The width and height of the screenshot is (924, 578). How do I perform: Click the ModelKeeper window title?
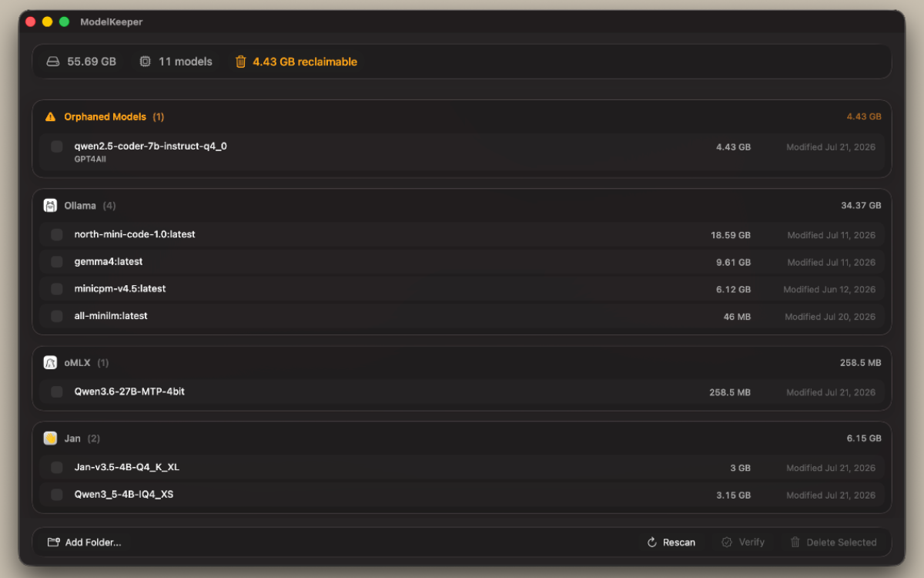[112, 22]
